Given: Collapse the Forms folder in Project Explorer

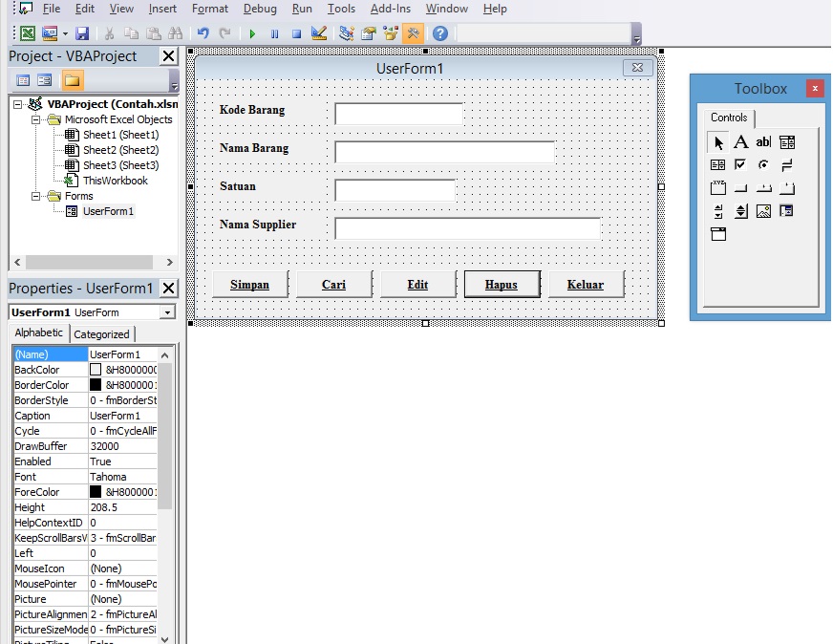Looking at the screenshot, I should tap(35, 196).
